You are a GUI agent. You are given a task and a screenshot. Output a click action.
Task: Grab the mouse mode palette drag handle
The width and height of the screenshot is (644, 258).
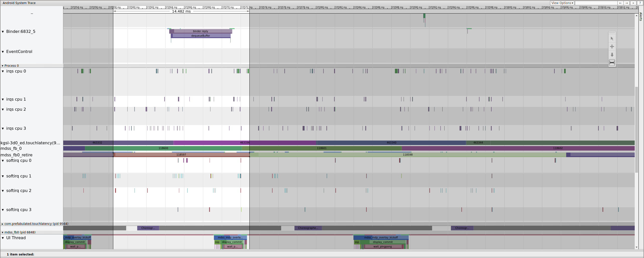[x=612, y=33]
